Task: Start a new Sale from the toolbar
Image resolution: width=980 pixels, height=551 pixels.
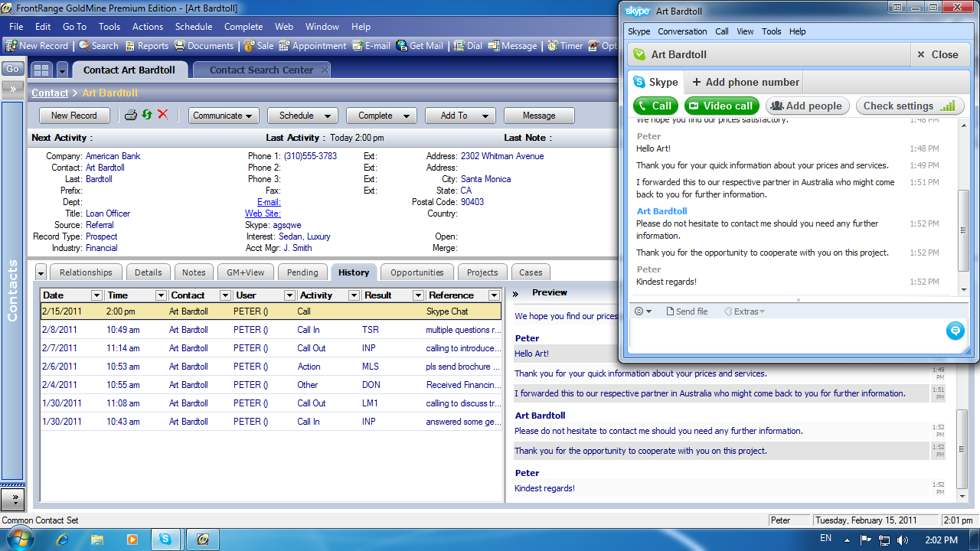Action: 259,46
